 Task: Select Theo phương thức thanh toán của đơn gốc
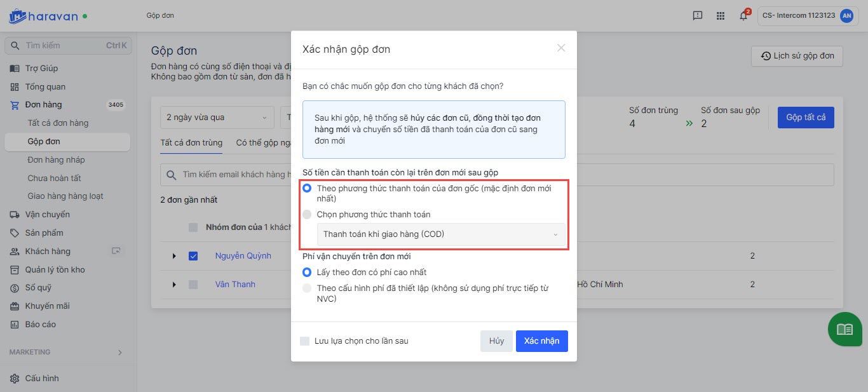click(x=308, y=188)
